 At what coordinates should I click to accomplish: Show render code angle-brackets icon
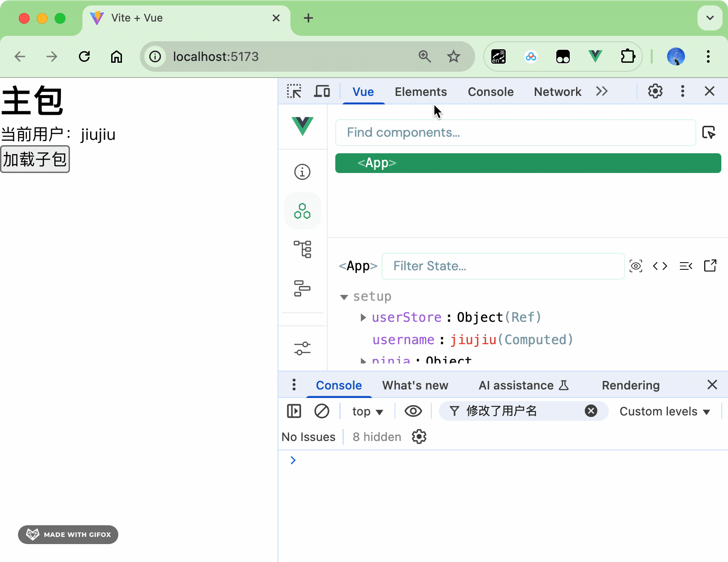tap(660, 266)
